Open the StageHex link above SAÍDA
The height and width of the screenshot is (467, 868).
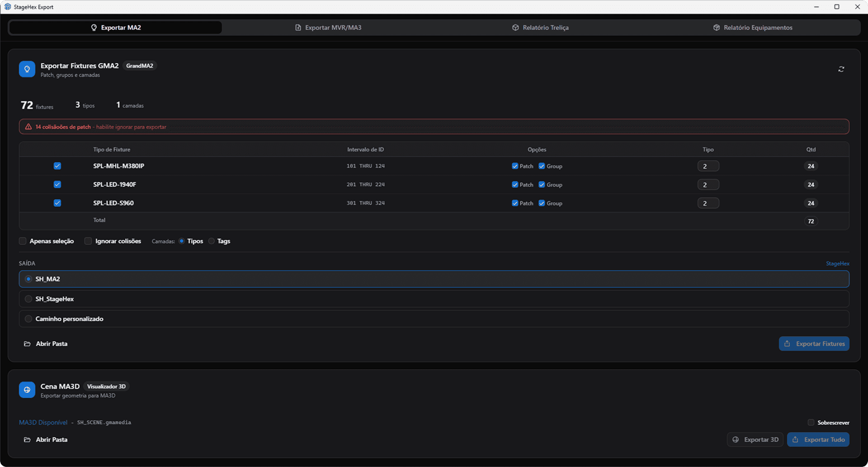[x=837, y=263]
